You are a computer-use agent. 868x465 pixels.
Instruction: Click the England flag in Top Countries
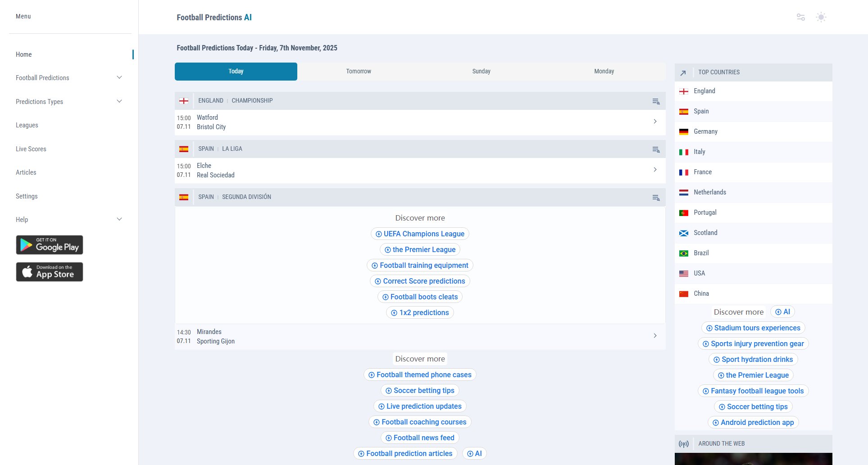[683, 91]
